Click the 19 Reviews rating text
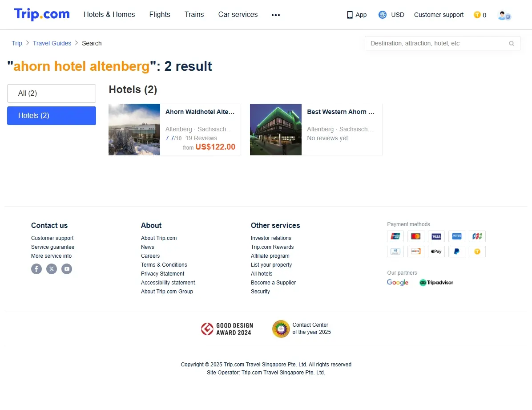 201,138
